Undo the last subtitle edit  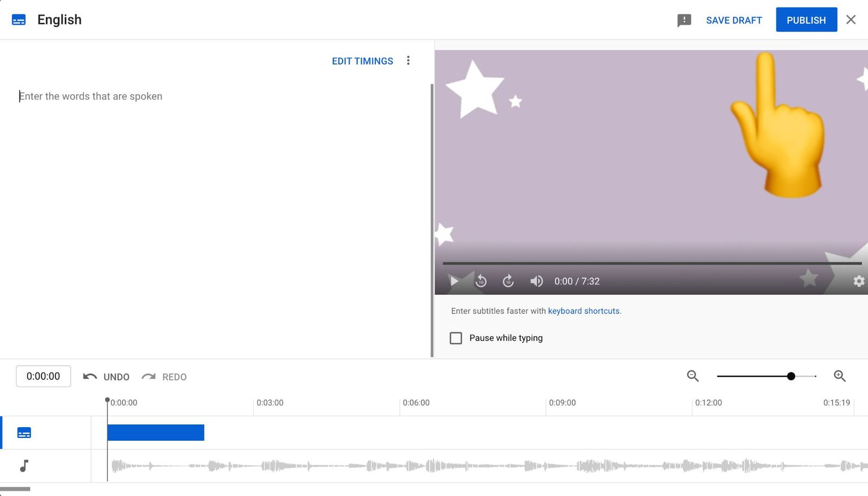(x=106, y=377)
